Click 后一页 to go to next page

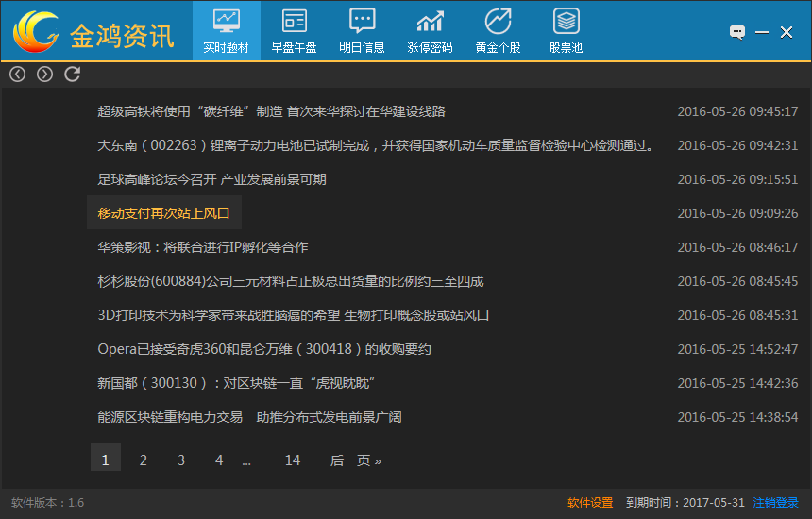click(x=355, y=460)
